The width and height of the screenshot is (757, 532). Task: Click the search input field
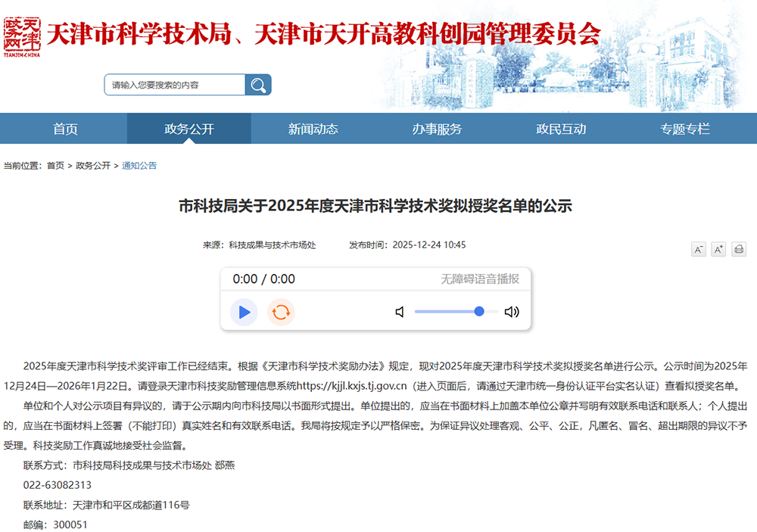(175, 85)
